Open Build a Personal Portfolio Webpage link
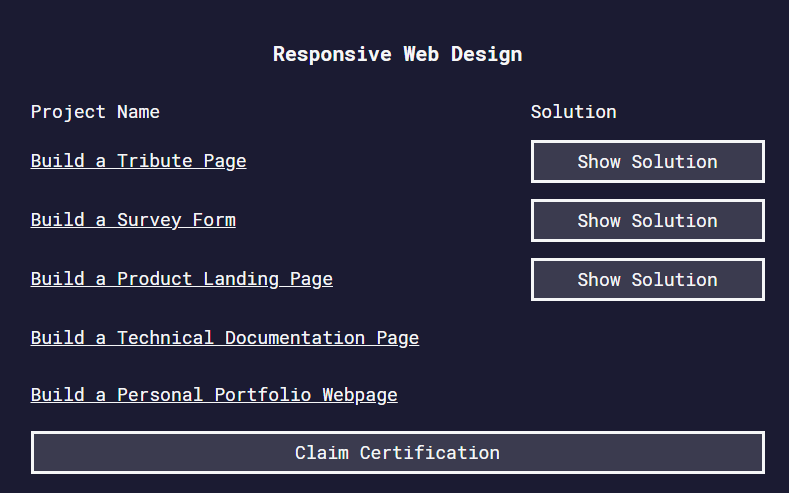The width and height of the screenshot is (789, 493). tap(214, 395)
